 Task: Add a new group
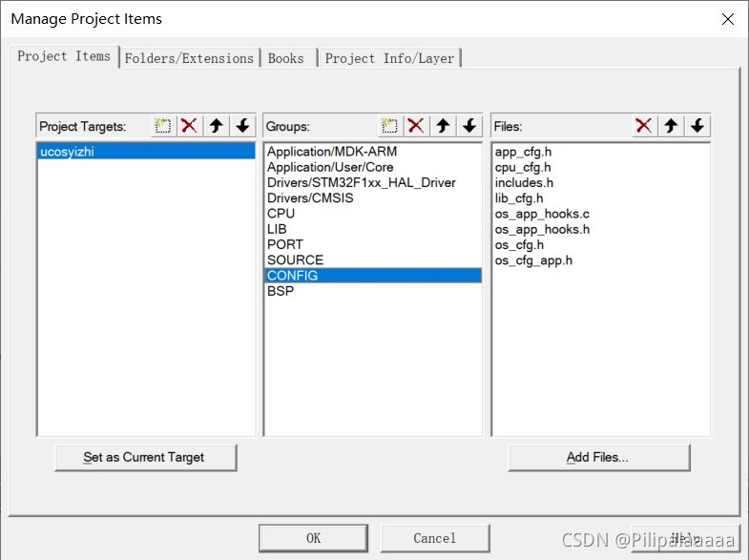click(x=390, y=126)
